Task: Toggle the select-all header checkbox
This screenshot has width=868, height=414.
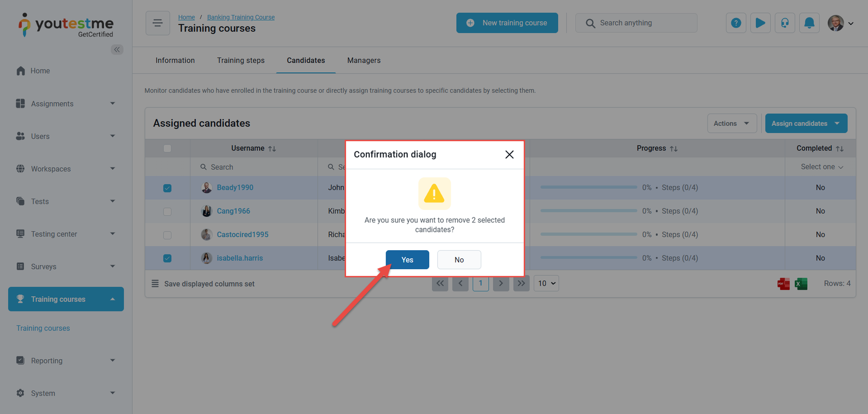Action: [x=167, y=149]
